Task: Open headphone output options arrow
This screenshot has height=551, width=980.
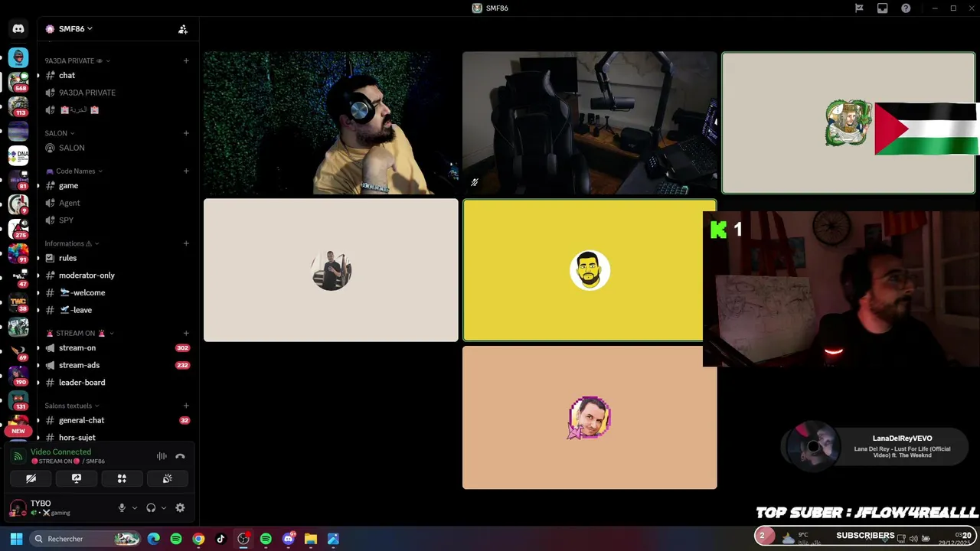Action: [x=164, y=507]
